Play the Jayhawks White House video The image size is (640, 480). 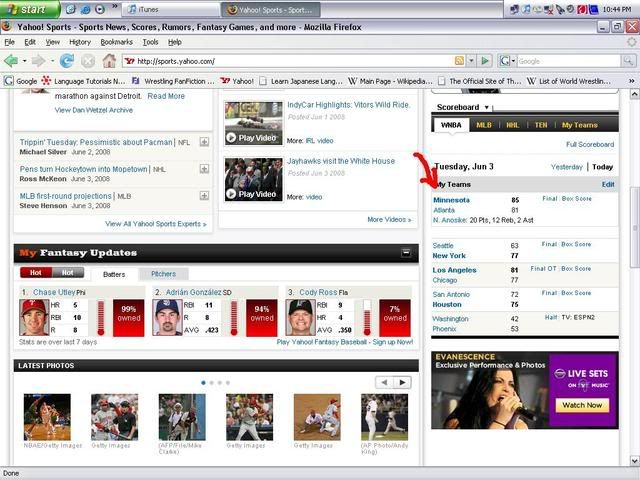coord(253,180)
